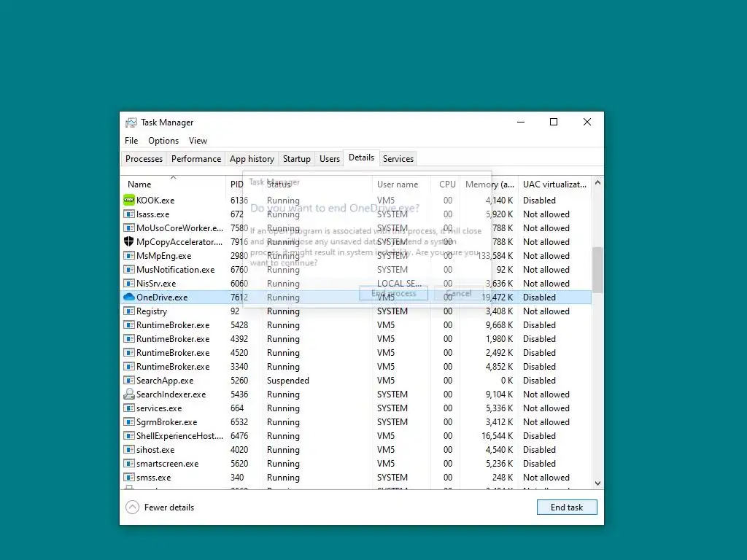Sort by UAC virtualization column header
Viewport: 747px width, 560px height.
[x=554, y=184]
